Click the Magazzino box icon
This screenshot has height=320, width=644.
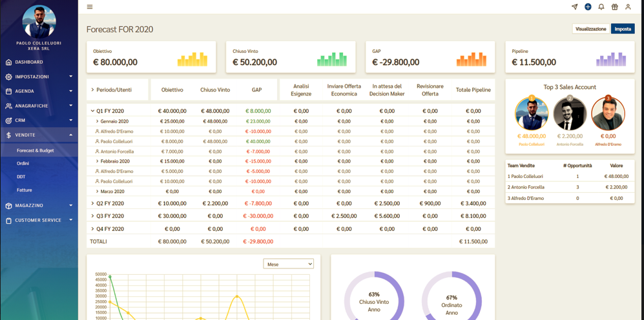pos(8,206)
